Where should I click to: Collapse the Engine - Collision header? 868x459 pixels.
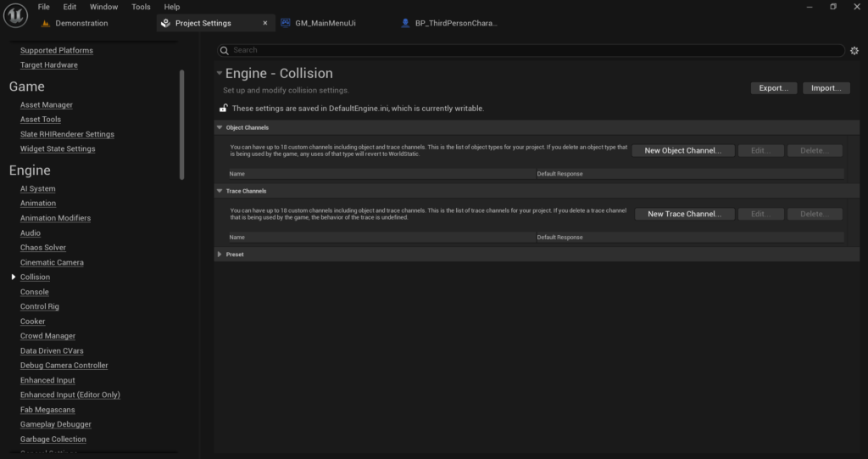point(220,73)
